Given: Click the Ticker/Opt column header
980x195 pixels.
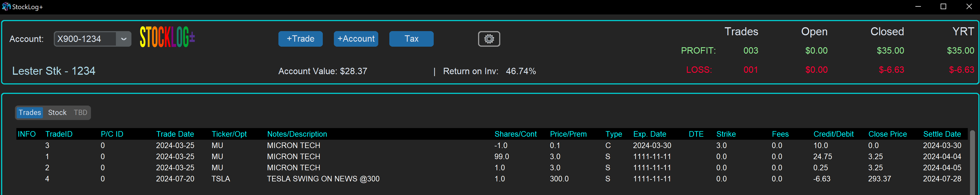Looking at the screenshot, I should pyautogui.click(x=229, y=134).
